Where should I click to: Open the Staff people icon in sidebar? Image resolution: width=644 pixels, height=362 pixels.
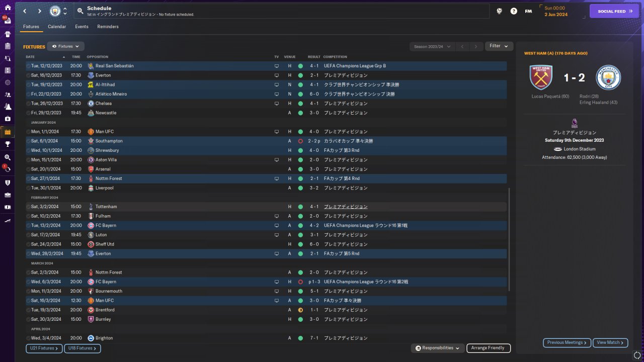(x=7, y=95)
